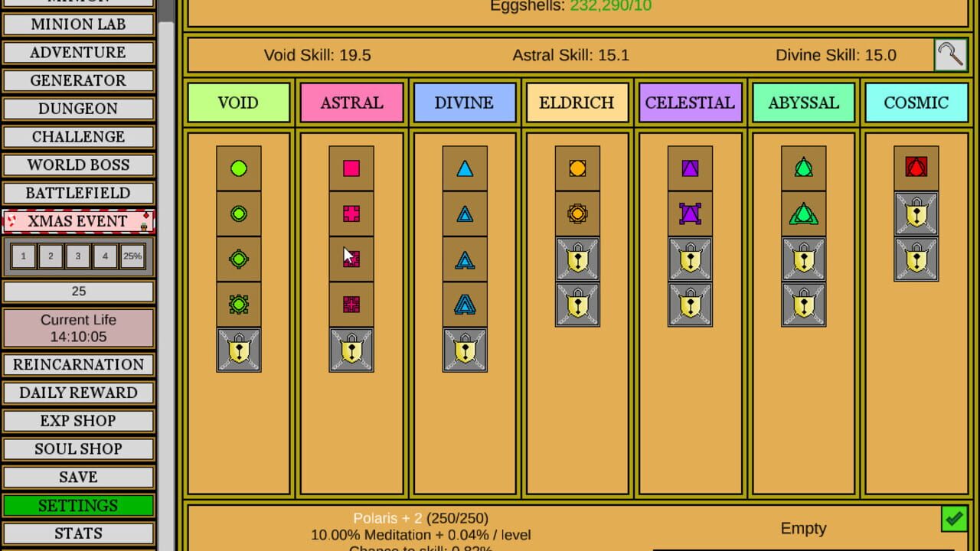This screenshot has width=980, height=551.
Task: Select the second Abyssal skill, green trefoil icon
Action: pyautogui.click(x=803, y=214)
